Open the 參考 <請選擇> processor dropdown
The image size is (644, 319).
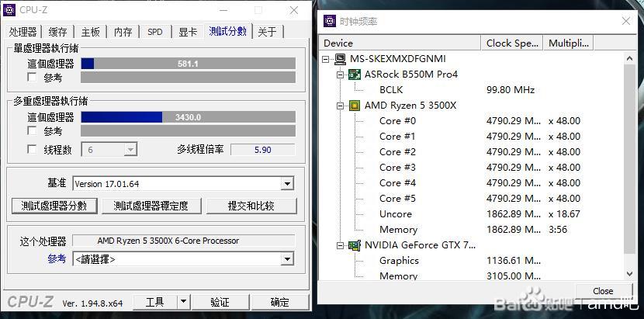(286, 259)
